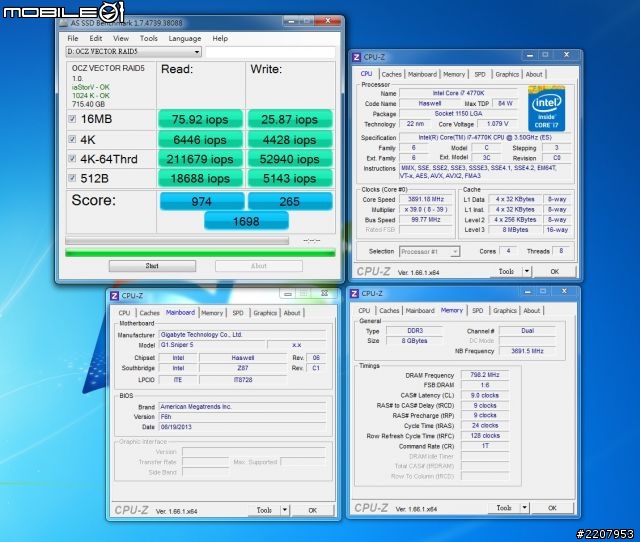The height and width of the screenshot is (542, 640).
Task: Open the View menu in AS SSD
Action: [121, 38]
